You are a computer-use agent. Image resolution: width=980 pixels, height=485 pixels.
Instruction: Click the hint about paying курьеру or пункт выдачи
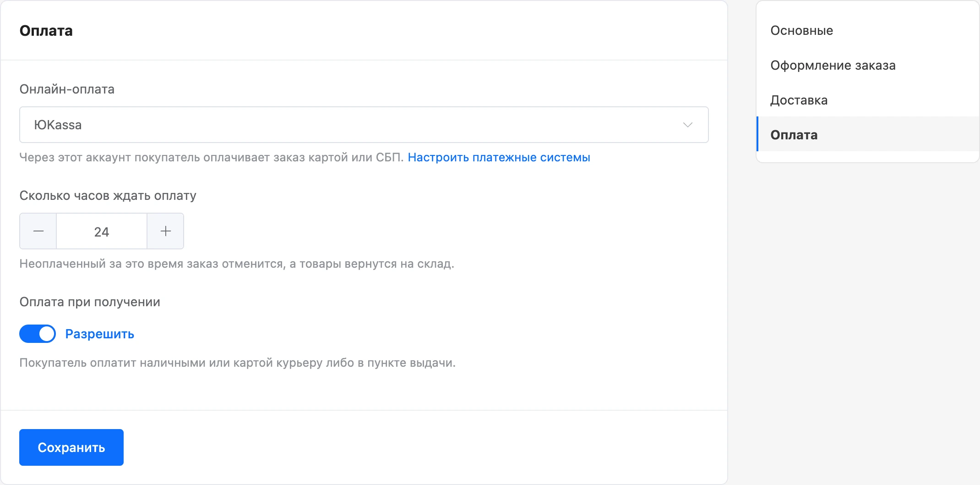(x=237, y=363)
